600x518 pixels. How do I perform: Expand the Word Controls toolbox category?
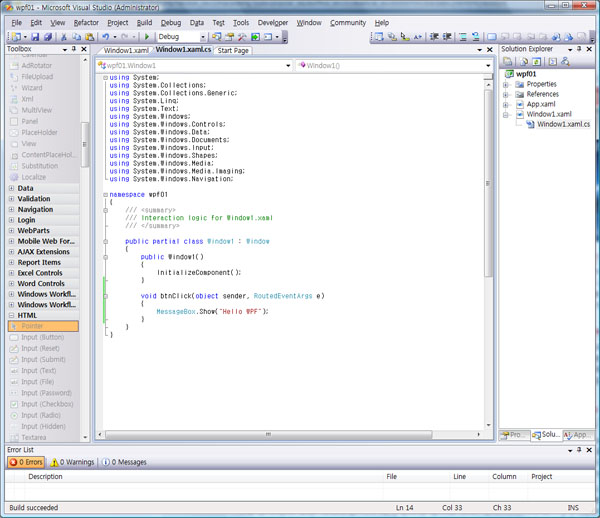point(11,283)
